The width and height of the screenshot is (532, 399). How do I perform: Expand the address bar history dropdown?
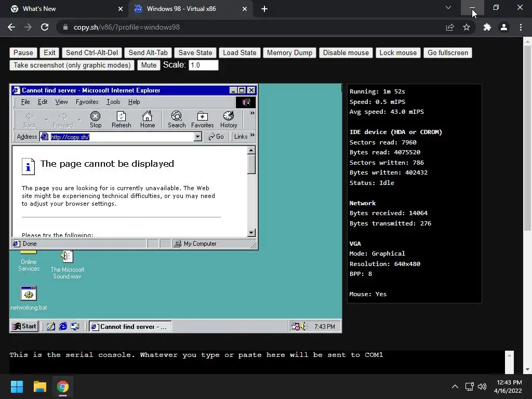(198, 137)
